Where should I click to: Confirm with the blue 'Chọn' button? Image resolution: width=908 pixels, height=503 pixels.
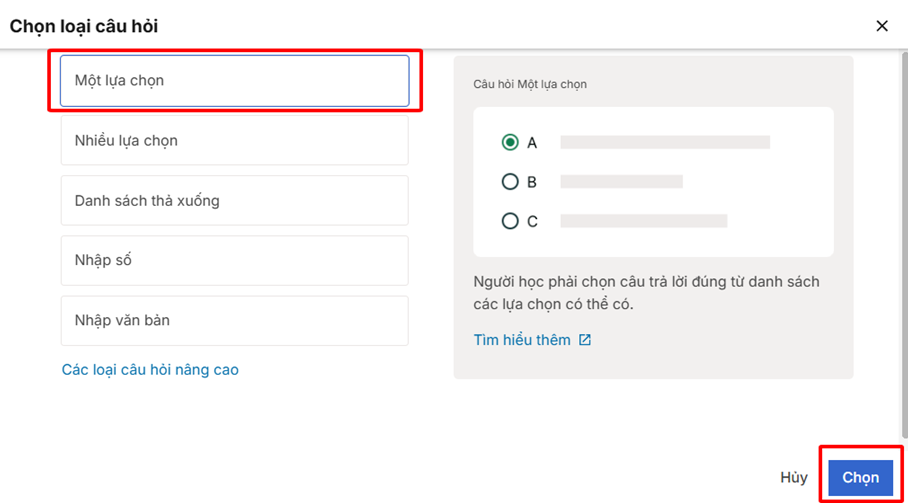coord(860,478)
